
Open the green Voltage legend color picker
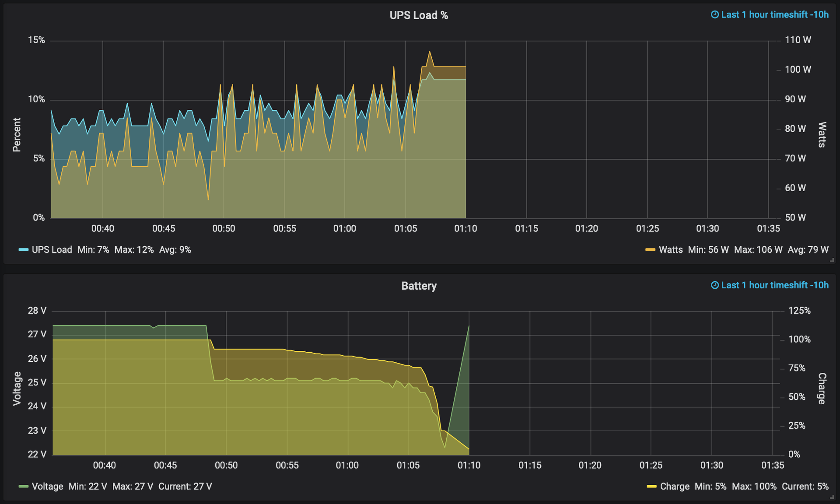[x=23, y=486]
